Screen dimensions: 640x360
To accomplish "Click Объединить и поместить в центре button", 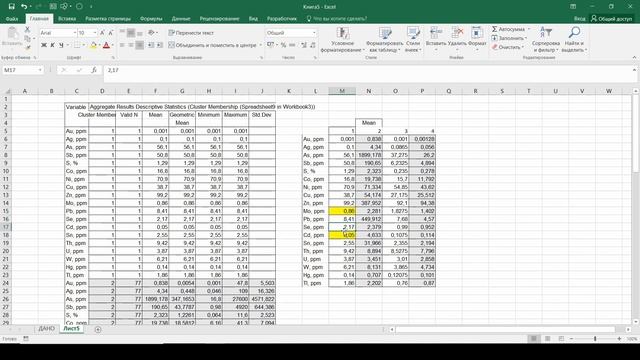I will [212, 45].
